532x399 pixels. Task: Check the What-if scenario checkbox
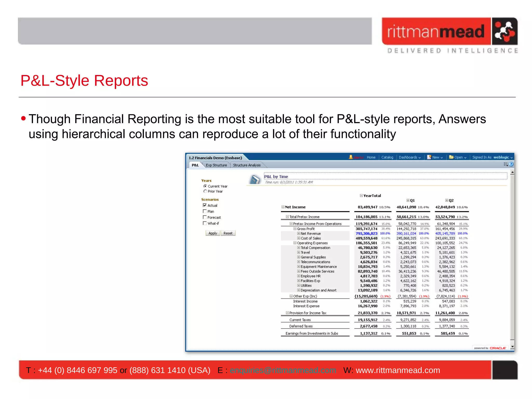(205, 223)
